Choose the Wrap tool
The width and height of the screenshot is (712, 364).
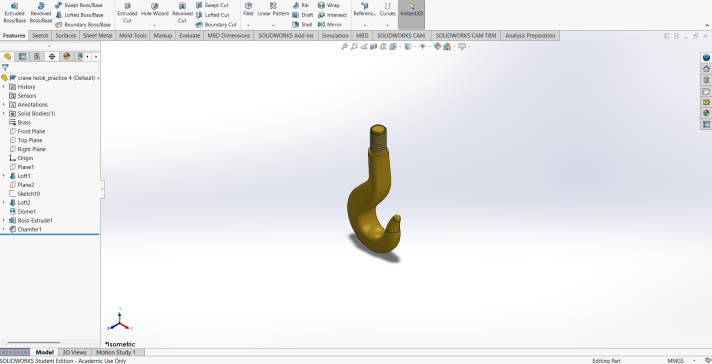pos(328,5)
